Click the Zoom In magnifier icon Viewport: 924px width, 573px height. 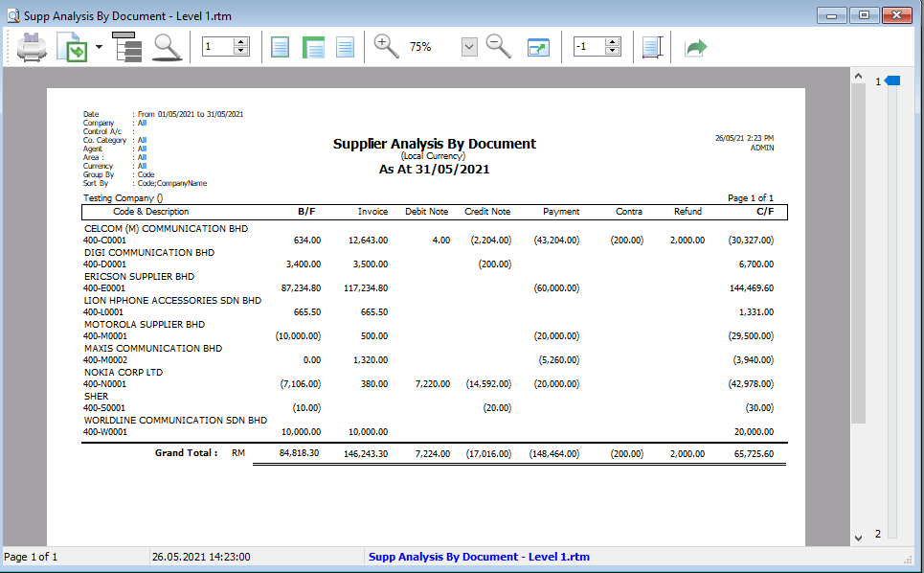click(386, 46)
